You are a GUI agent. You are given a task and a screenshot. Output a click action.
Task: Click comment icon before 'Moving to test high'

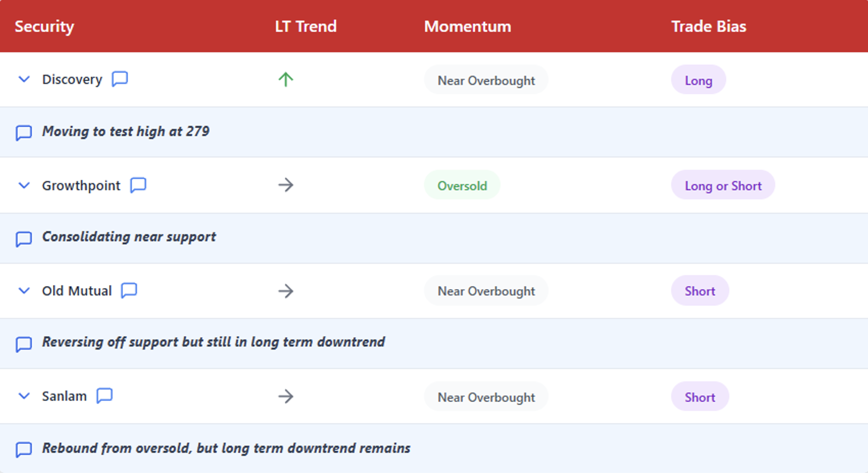coord(24,133)
